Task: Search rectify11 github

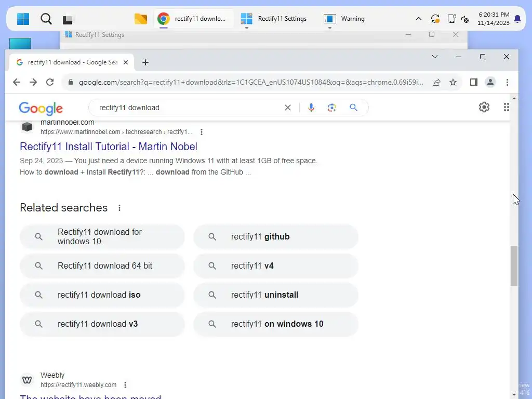Action: [x=276, y=237]
